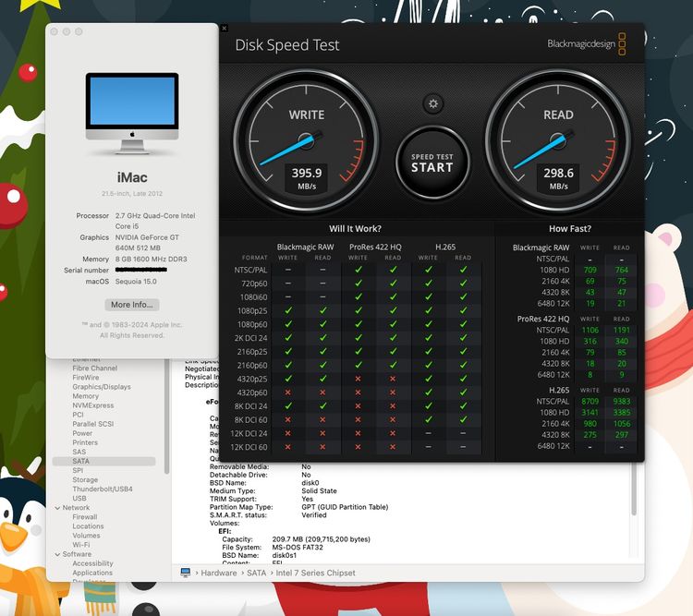
Task: Select Wi-Fi under Network
Action: (x=81, y=544)
